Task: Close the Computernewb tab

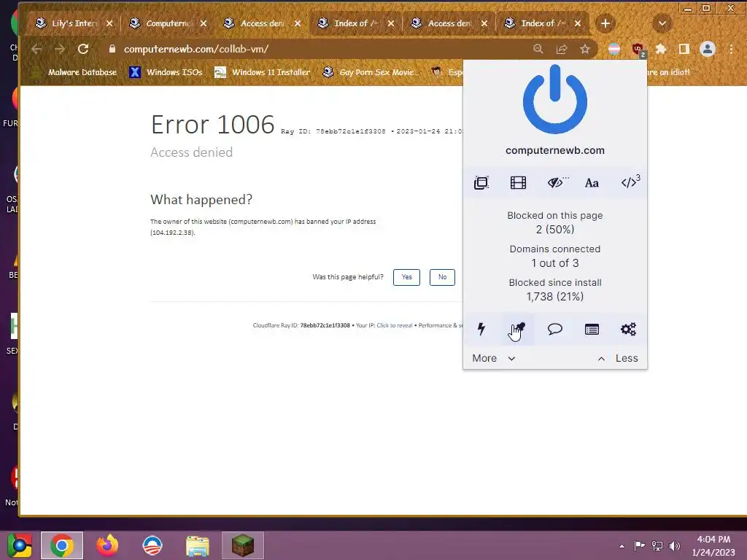Action: click(204, 23)
